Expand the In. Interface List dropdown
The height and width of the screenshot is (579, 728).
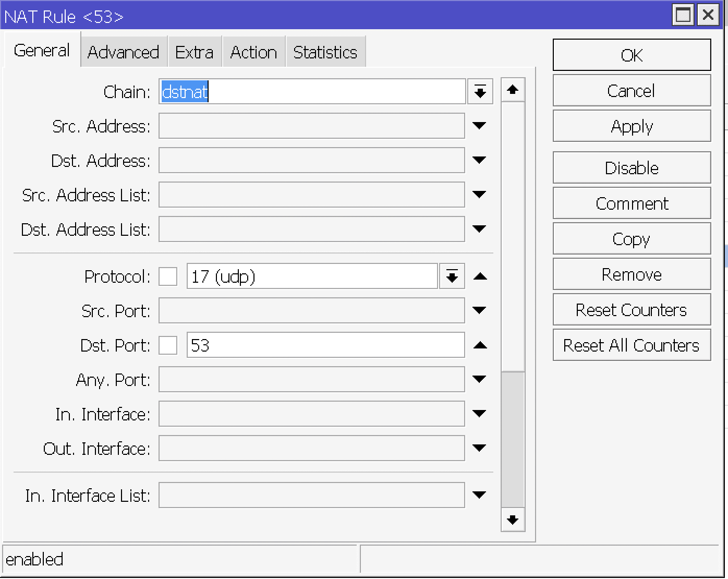(480, 494)
